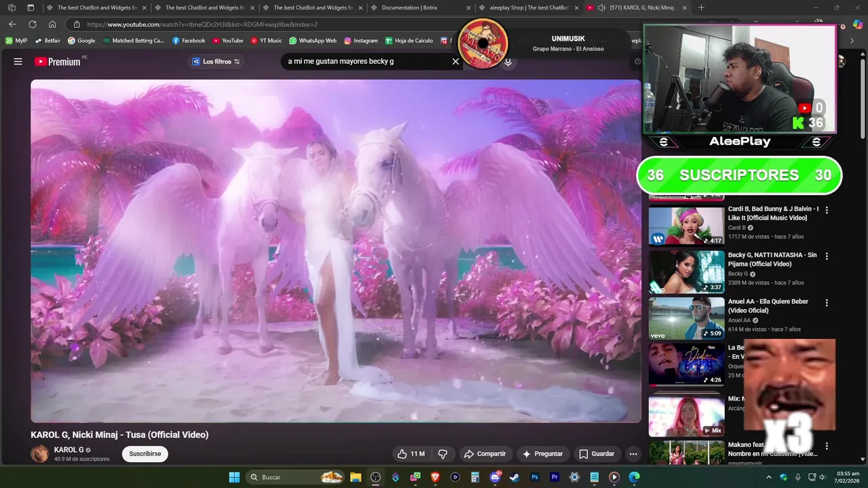Screen dimensions: 868x488
Task: Open Microsoft Edge from the taskbar
Action: click(x=634, y=477)
